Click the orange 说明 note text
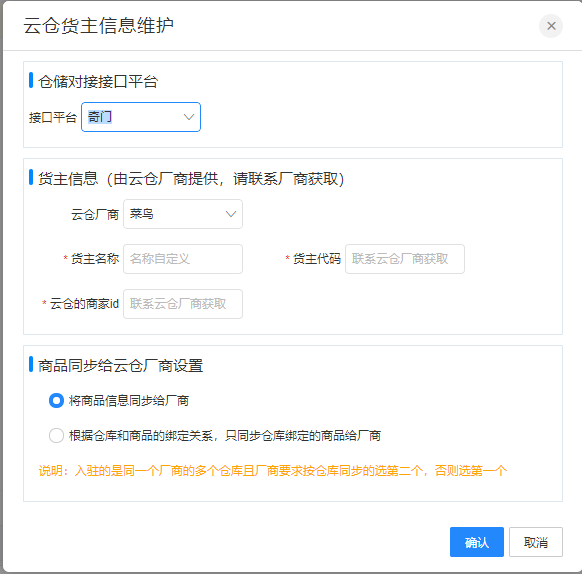The width and height of the screenshot is (582, 574). click(x=272, y=471)
